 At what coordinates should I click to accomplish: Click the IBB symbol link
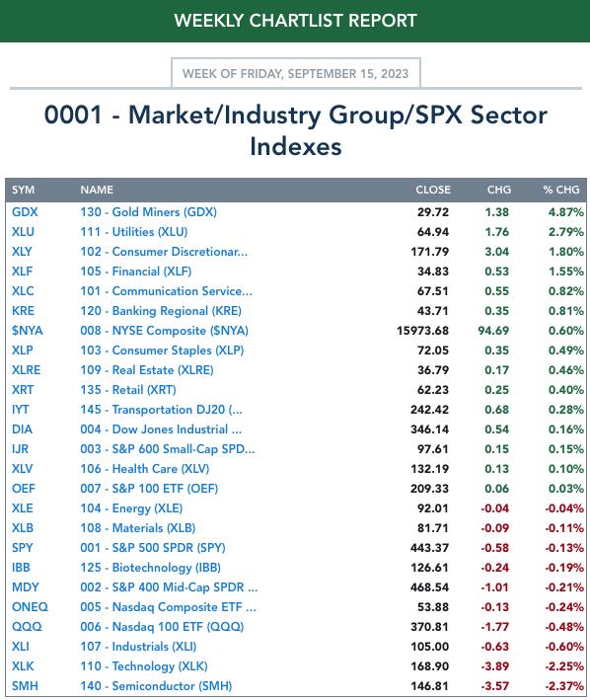point(21,568)
